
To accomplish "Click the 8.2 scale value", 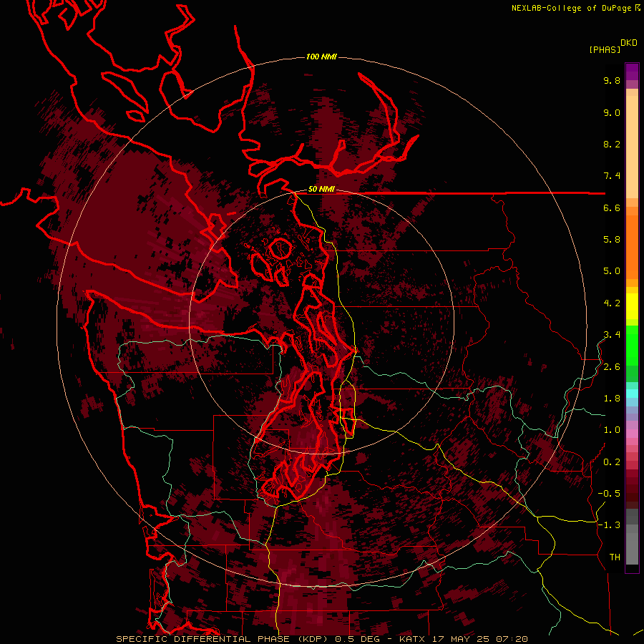I will tap(612, 144).
